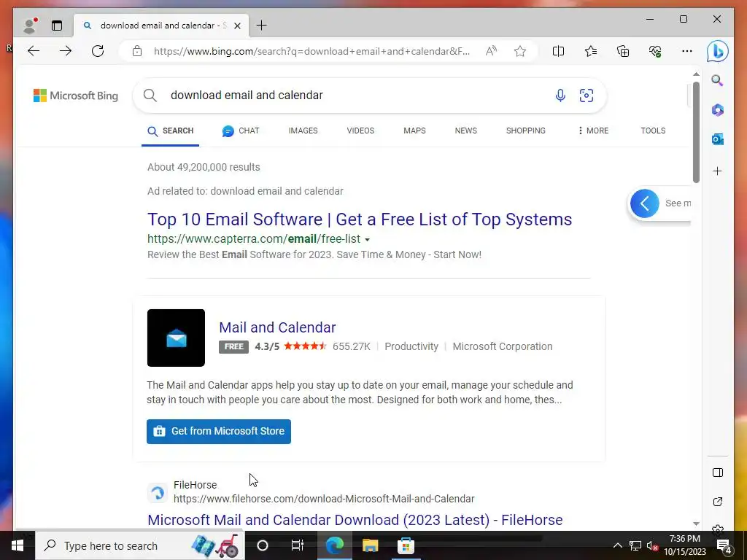747x560 pixels.
Task: Click the Mail and Calendar app thumbnail
Action: [x=176, y=338]
